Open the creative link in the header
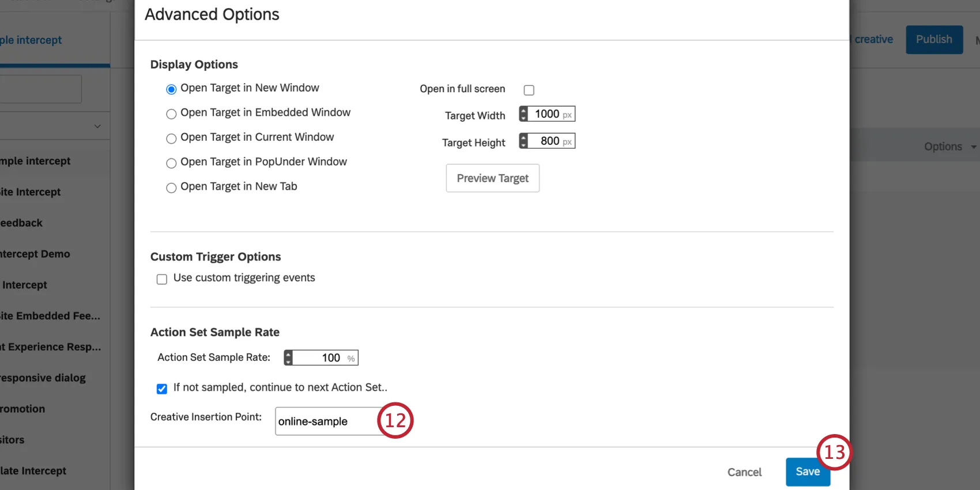The image size is (980, 490). (872, 39)
